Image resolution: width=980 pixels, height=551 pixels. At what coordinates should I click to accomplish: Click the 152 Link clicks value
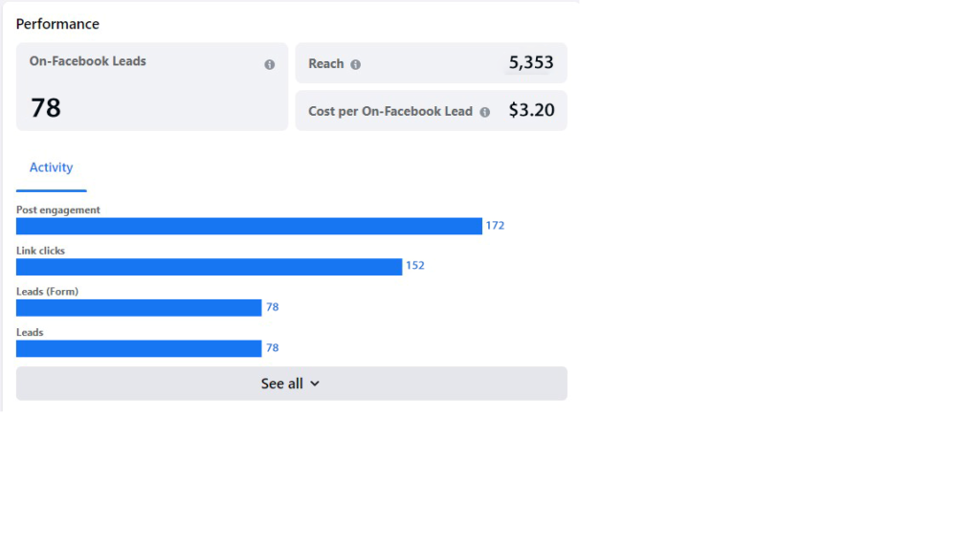pos(415,266)
